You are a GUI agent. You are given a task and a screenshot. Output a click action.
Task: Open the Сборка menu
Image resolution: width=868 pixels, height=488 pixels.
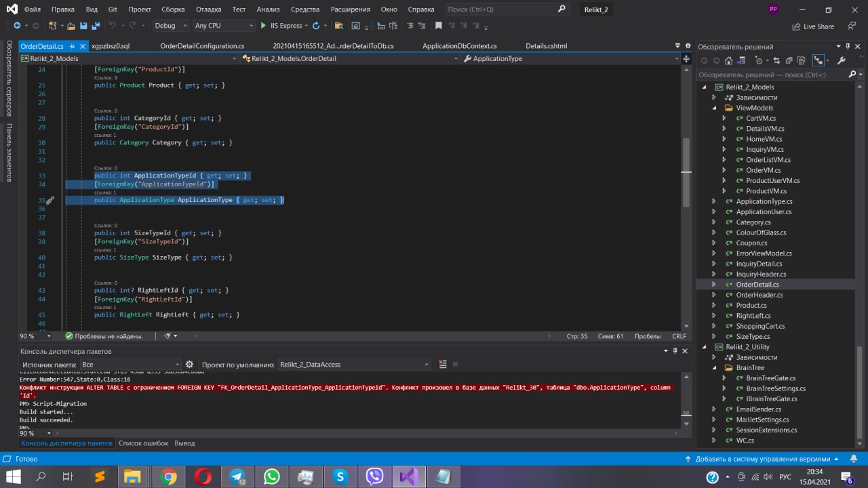(174, 9)
